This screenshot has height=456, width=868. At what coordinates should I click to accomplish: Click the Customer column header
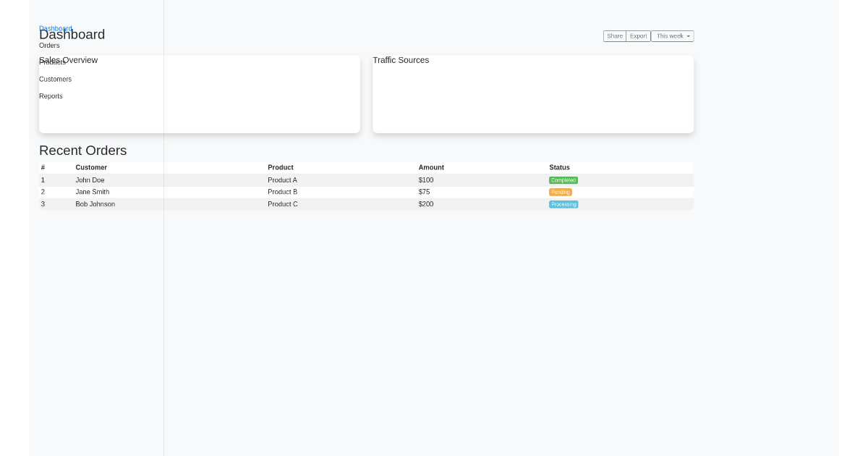90,167
